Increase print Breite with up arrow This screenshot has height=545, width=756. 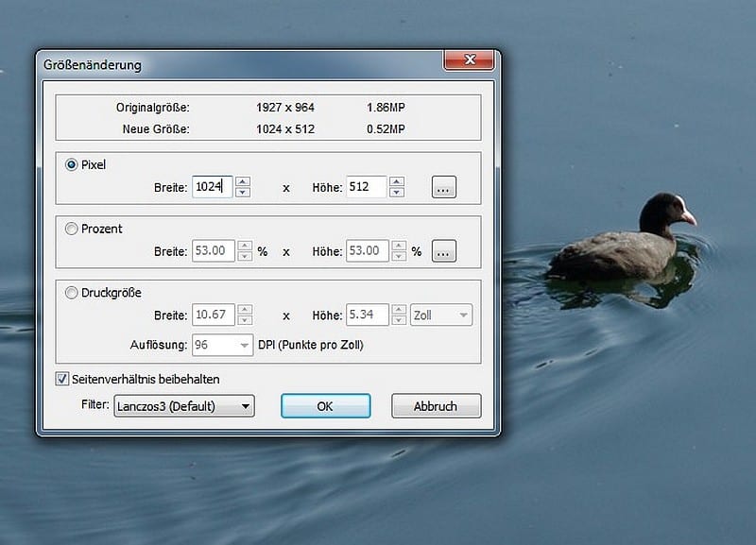(x=245, y=310)
